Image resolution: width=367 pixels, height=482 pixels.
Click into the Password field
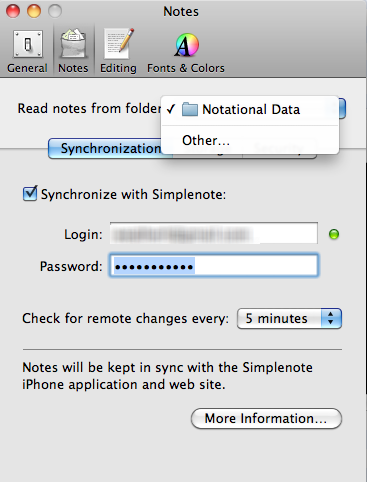214,266
